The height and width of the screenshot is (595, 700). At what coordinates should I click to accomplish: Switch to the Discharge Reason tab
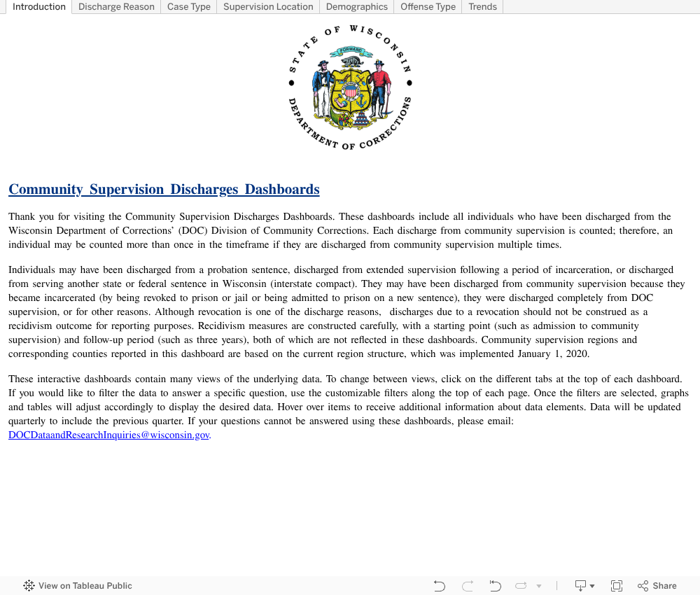[x=116, y=7]
